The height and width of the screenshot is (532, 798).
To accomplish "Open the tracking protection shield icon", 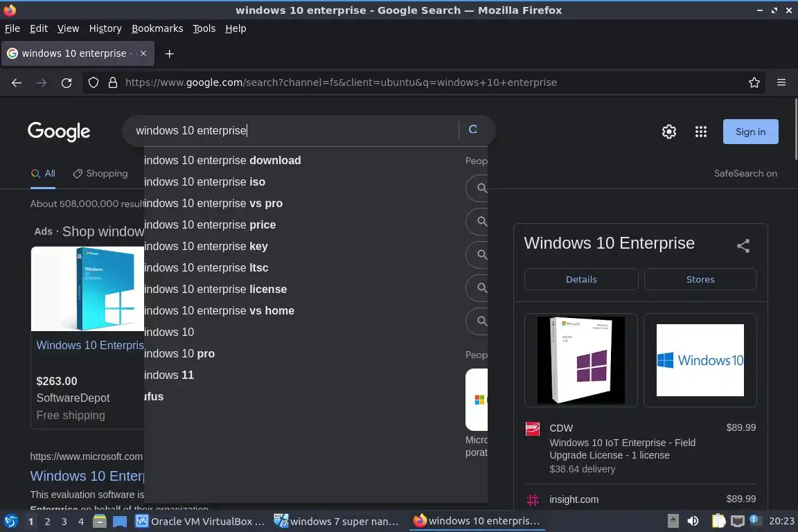I will (93, 82).
